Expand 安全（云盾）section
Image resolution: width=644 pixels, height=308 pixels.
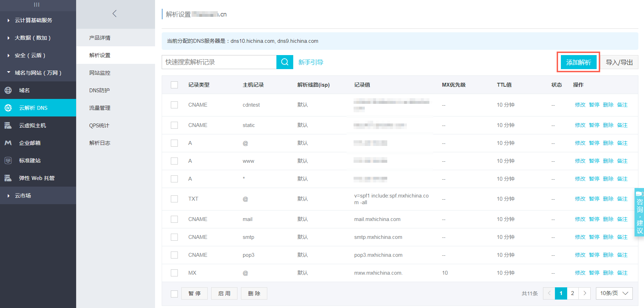(38, 55)
